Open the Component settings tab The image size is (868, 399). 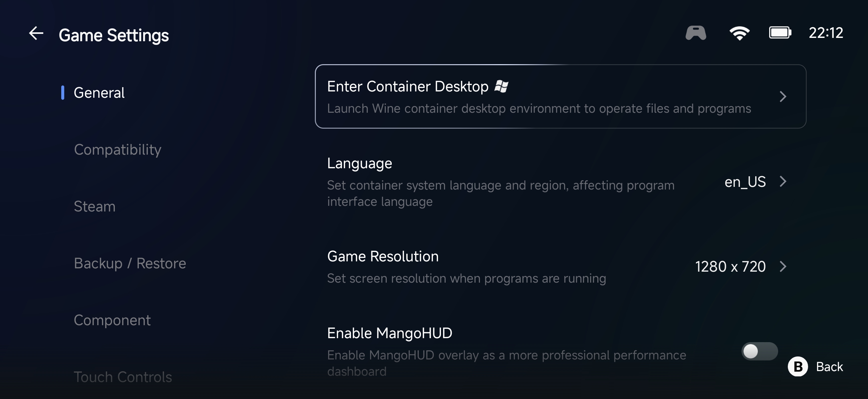point(112,321)
